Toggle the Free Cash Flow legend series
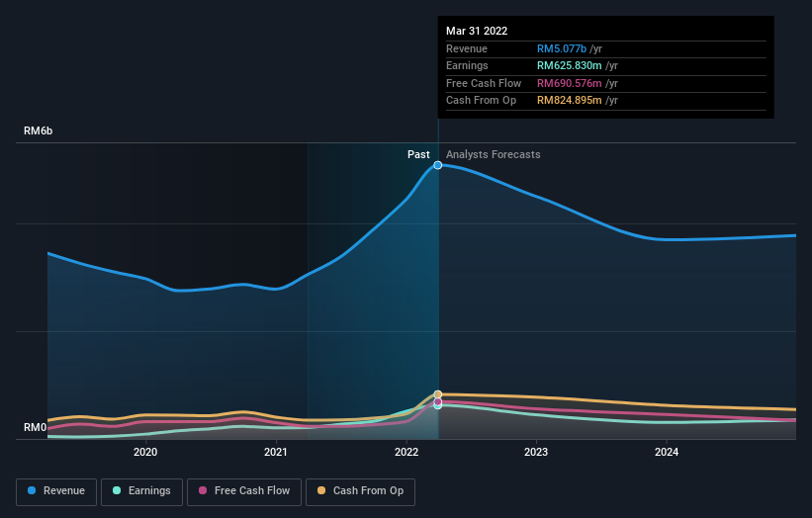 (x=244, y=491)
